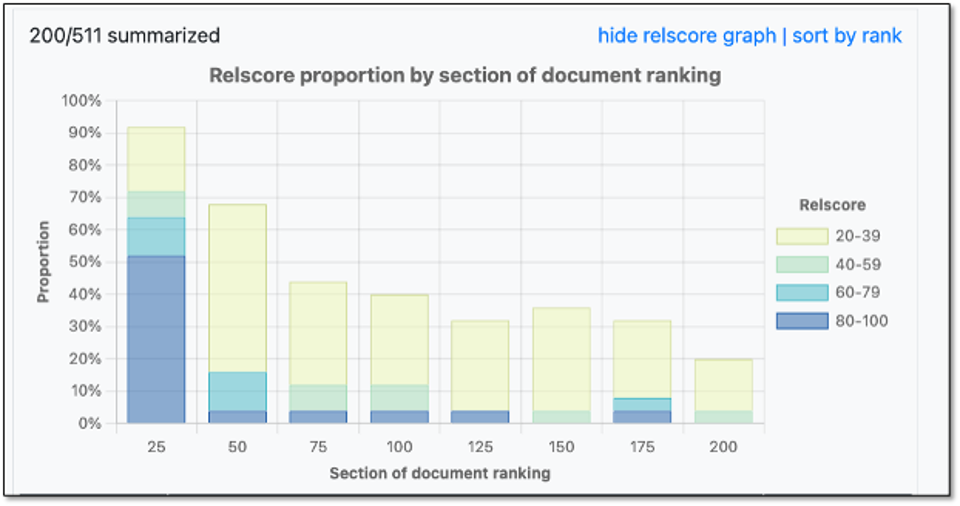This screenshot has width=960, height=506.
Task: Toggle the 60-79 legend swatch
Action: pos(802,293)
